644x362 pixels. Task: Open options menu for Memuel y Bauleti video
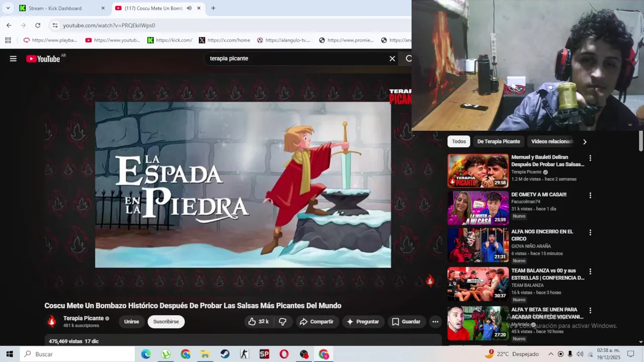[590, 158]
